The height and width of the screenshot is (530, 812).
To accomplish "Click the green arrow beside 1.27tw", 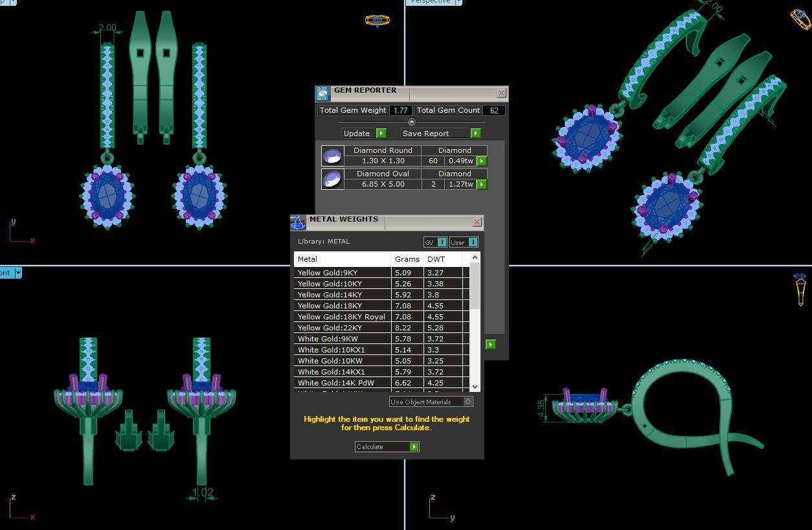I will pyautogui.click(x=482, y=185).
